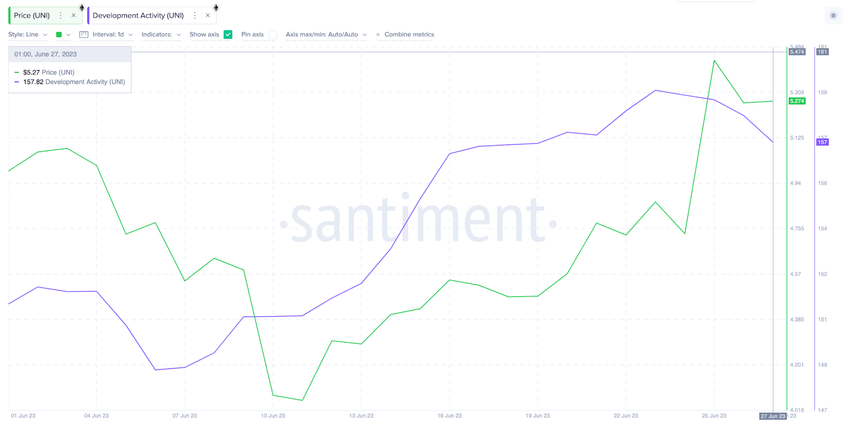Click the 4.94 price axis value
The height and width of the screenshot is (426, 850).
[796, 184]
